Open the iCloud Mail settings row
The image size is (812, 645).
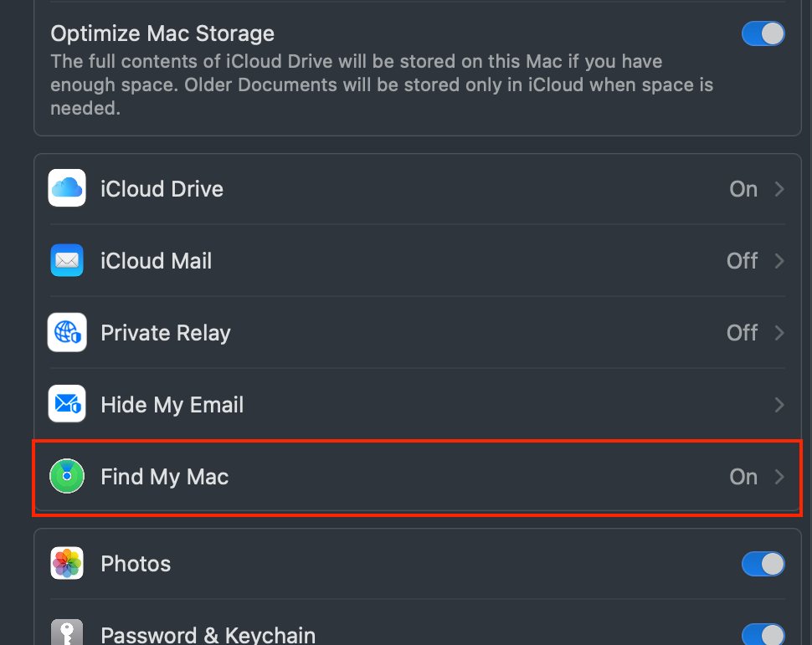tap(416, 260)
